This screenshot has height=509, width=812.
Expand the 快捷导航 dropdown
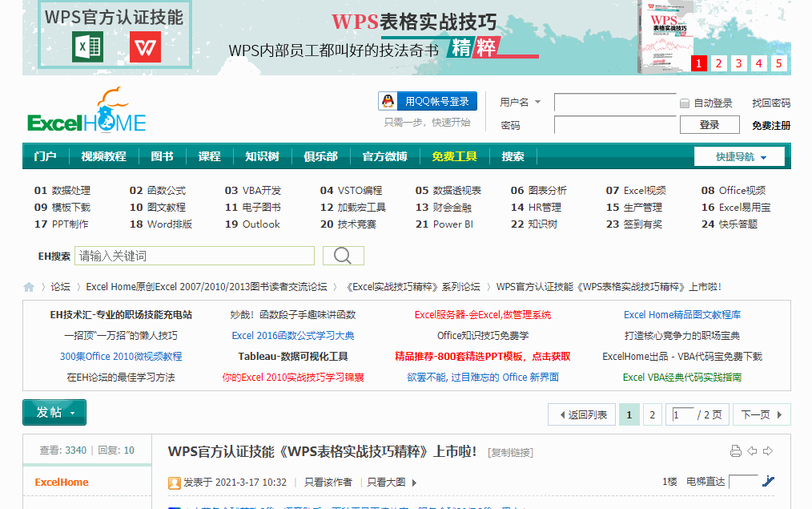coord(739,156)
